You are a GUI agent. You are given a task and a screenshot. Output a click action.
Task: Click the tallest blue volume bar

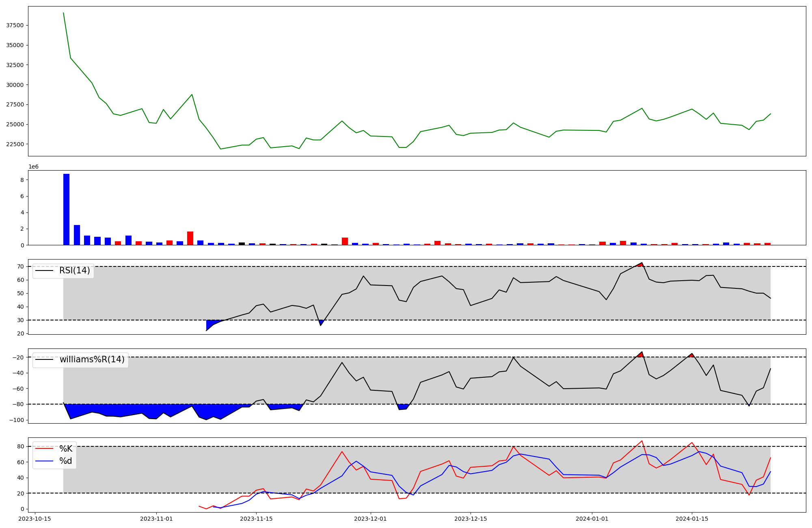pyautogui.click(x=66, y=209)
